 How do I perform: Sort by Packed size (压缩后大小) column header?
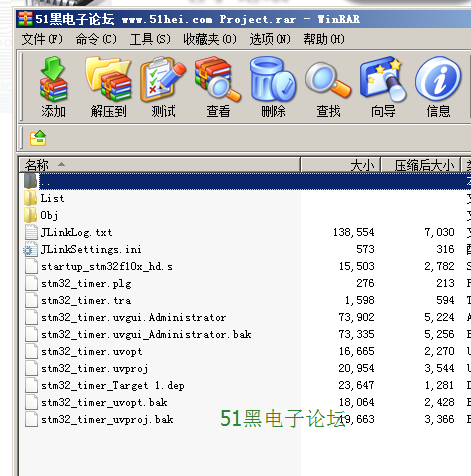[x=421, y=165]
